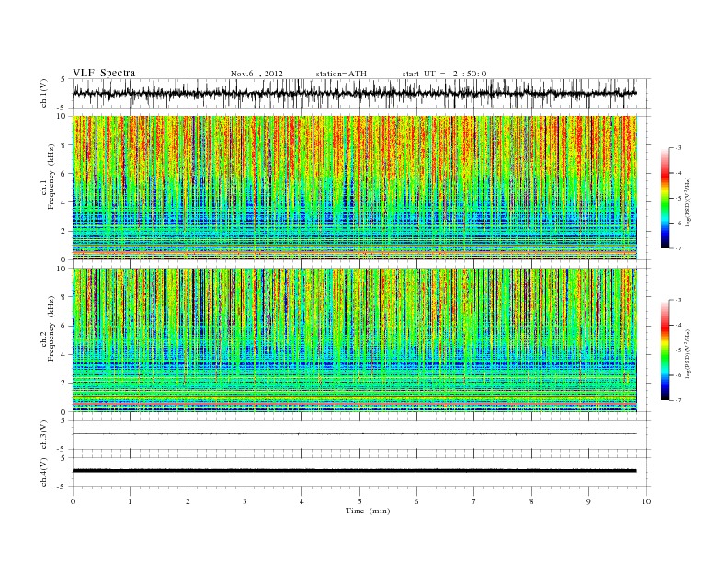This screenshot has width=728, height=563.
Task: Click the ch.2 spectrogram panel
Action: pyautogui.click(x=354, y=340)
